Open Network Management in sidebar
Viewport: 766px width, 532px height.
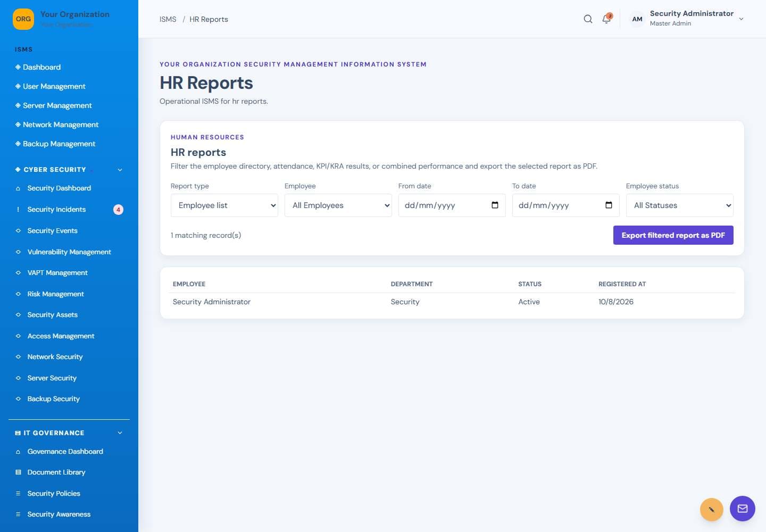(x=61, y=124)
